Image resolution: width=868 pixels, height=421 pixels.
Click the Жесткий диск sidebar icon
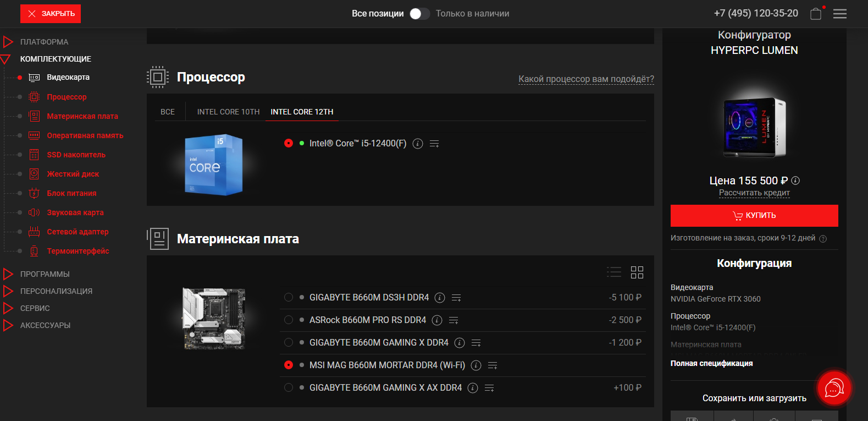point(34,174)
